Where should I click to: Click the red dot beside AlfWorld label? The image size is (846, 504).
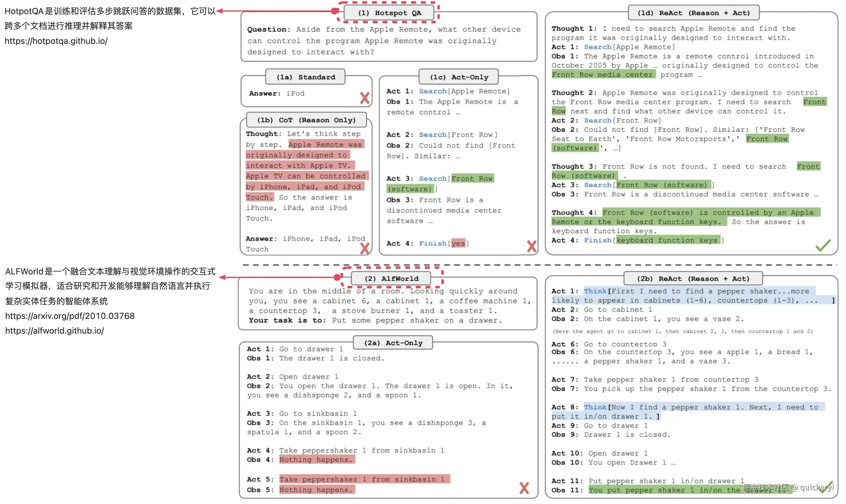click(337, 277)
